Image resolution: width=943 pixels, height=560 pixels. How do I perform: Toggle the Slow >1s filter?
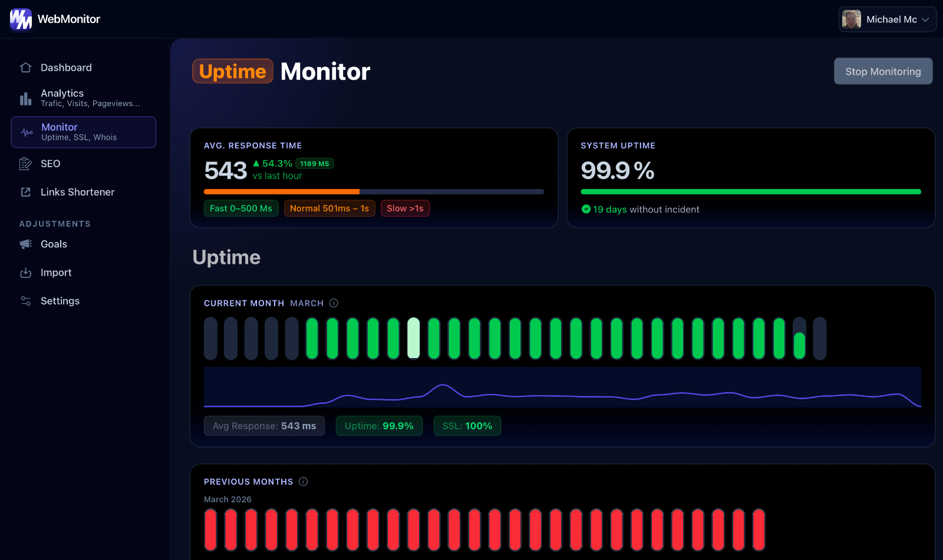405,208
